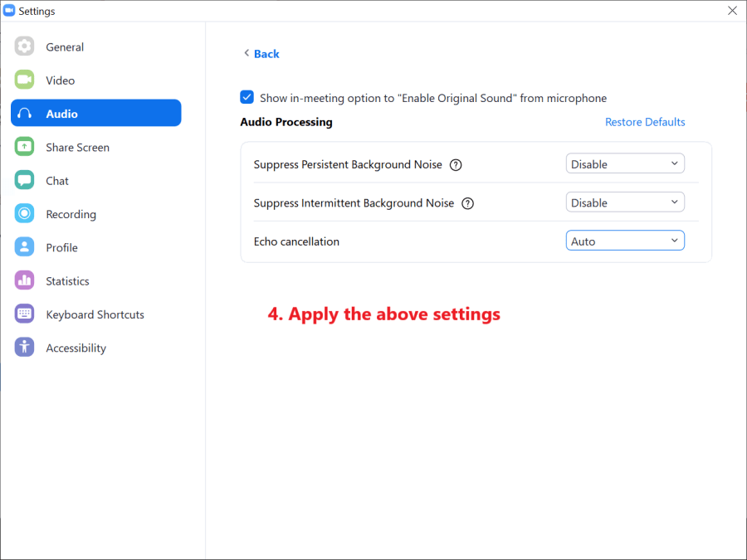Screen dimensions: 747x560
Task: Close the Settings window
Action: pyautogui.click(x=731, y=11)
